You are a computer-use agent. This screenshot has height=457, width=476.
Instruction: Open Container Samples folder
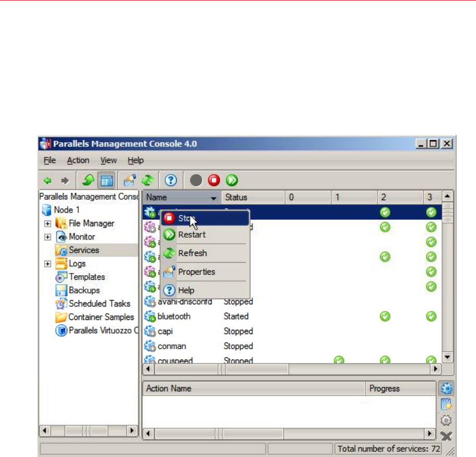[x=101, y=317]
